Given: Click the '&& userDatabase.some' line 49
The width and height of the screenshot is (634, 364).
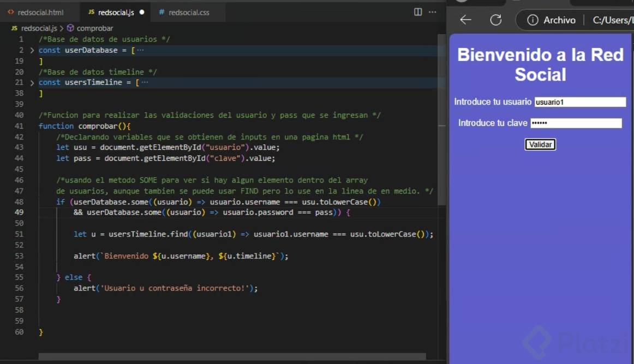Looking at the screenshot, I should click(x=212, y=213).
